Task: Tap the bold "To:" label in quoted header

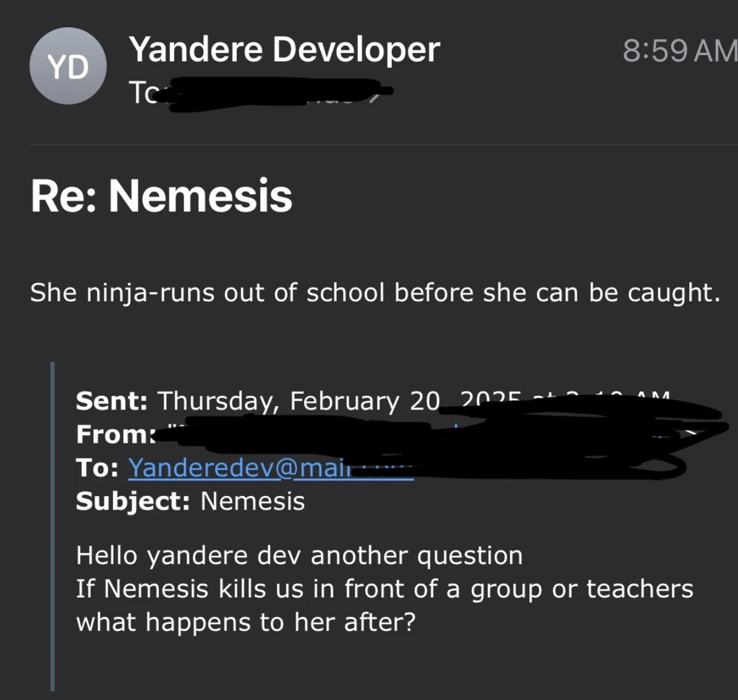Action: pyautogui.click(x=97, y=467)
